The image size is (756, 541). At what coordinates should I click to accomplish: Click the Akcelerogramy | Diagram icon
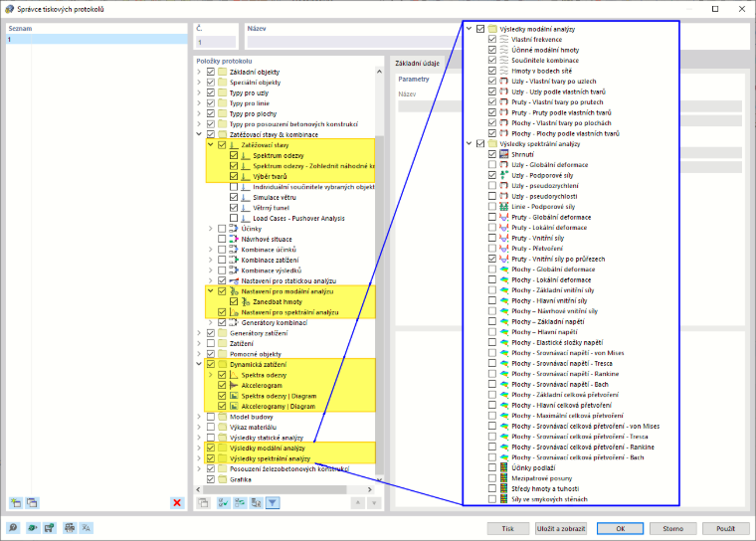click(234, 407)
